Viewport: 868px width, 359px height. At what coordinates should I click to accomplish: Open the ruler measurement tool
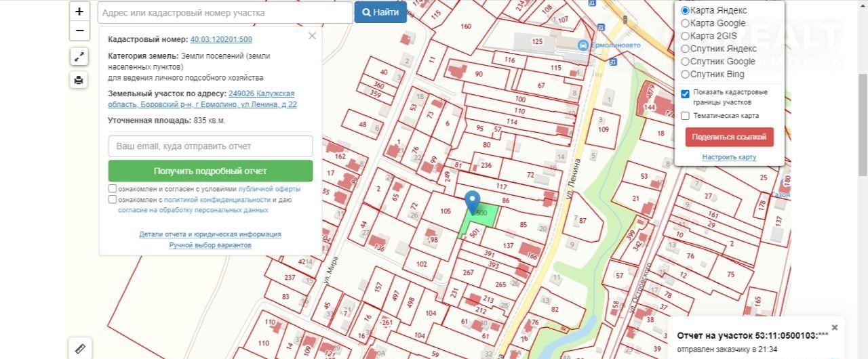(x=80, y=349)
